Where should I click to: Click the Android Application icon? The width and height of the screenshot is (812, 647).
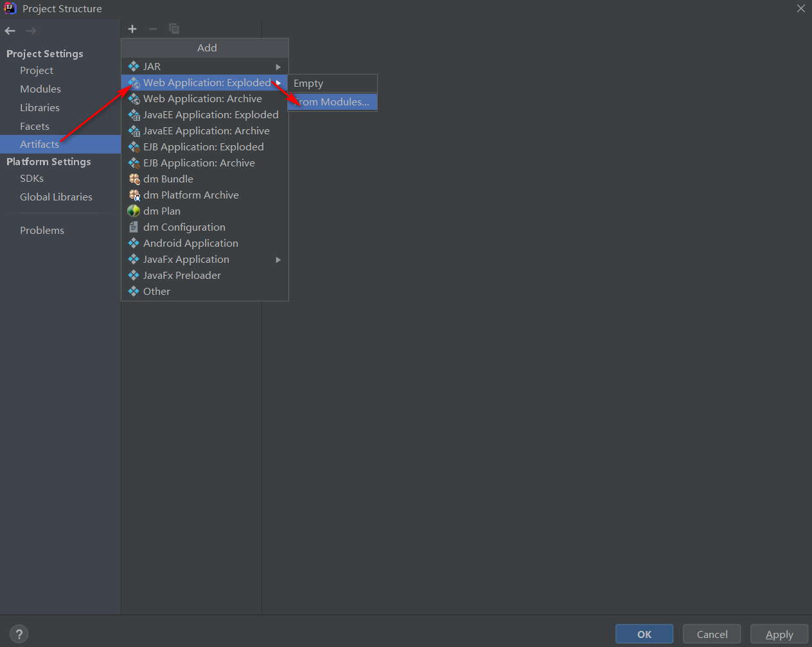134,244
